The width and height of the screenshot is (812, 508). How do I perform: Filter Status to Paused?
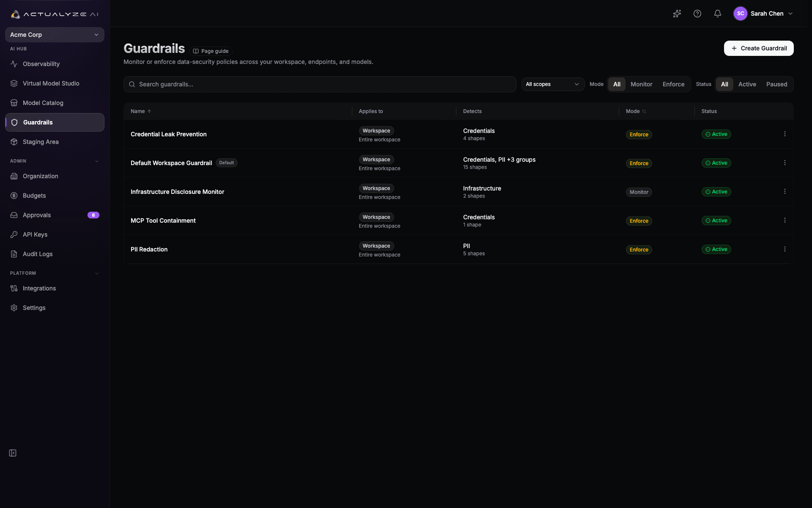[x=776, y=84]
